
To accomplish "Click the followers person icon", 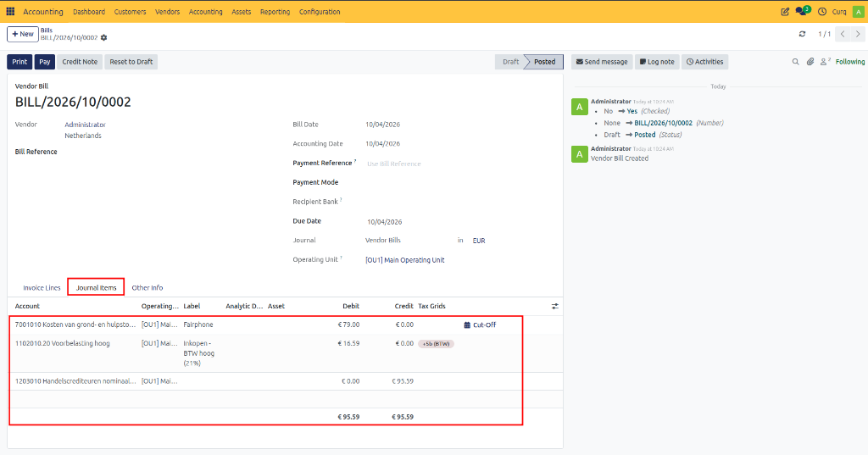I will tap(825, 62).
